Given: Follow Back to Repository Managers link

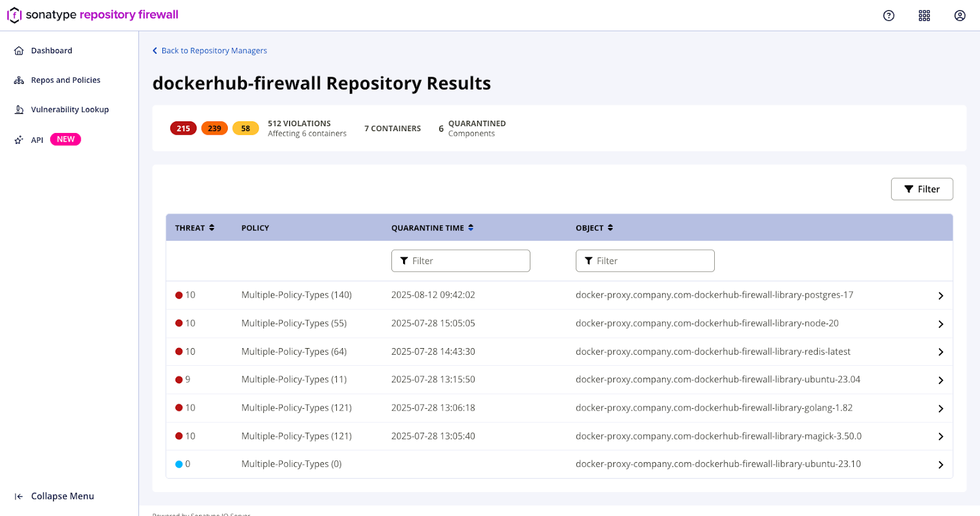Looking at the screenshot, I should coord(214,51).
